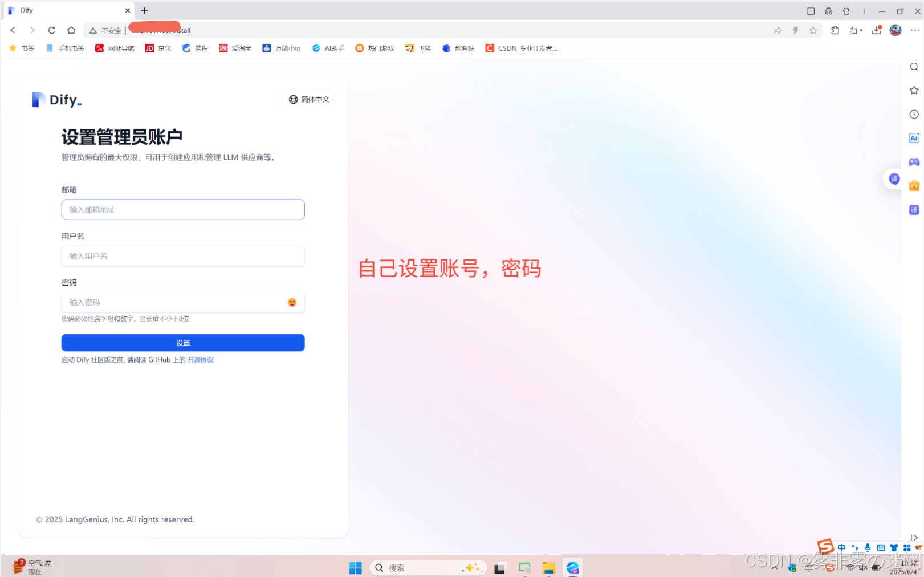Image resolution: width=924 pixels, height=577 pixels.
Task: Bookmark this page with star icon
Action: point(813,31)
